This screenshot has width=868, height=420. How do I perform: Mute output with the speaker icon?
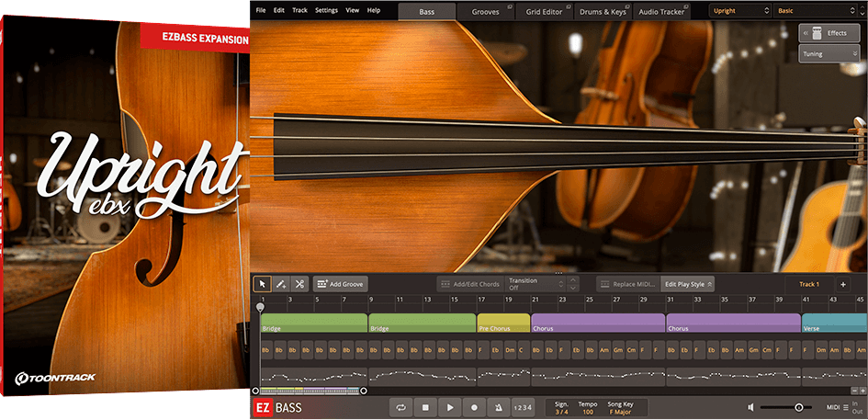[x=750, y=407]
